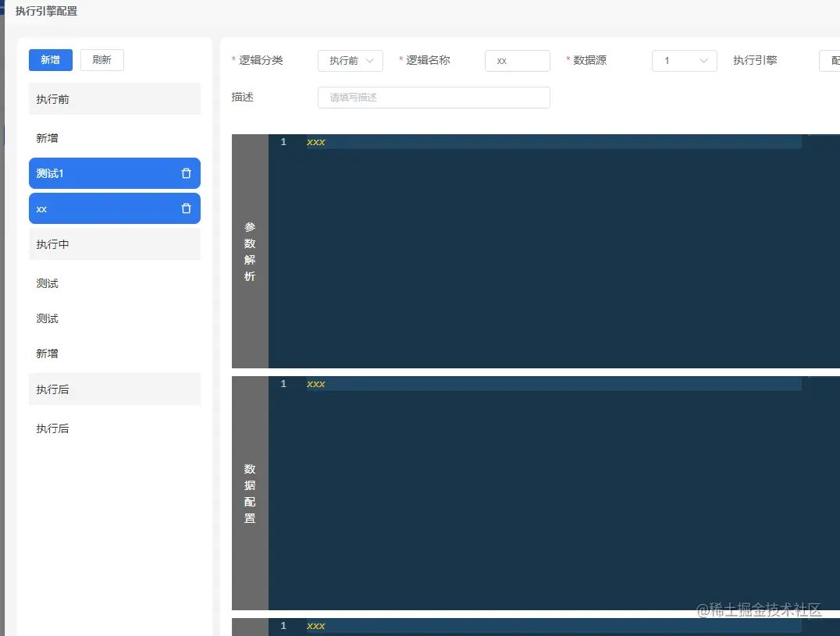Image resolution: width=840 pixels, height=636 pixels.
Task: Click the 参数解析 vertical label
Action: (250, 251)
